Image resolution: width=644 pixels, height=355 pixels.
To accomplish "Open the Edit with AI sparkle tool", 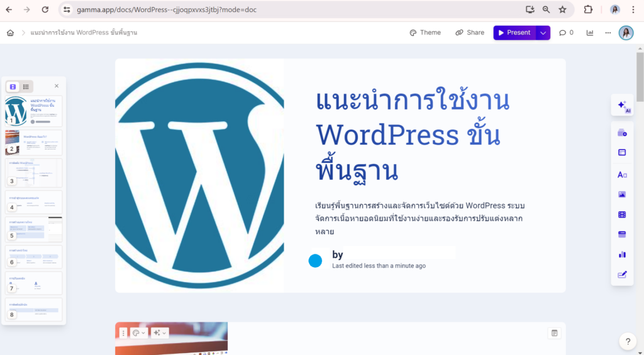I will (623, 106).
